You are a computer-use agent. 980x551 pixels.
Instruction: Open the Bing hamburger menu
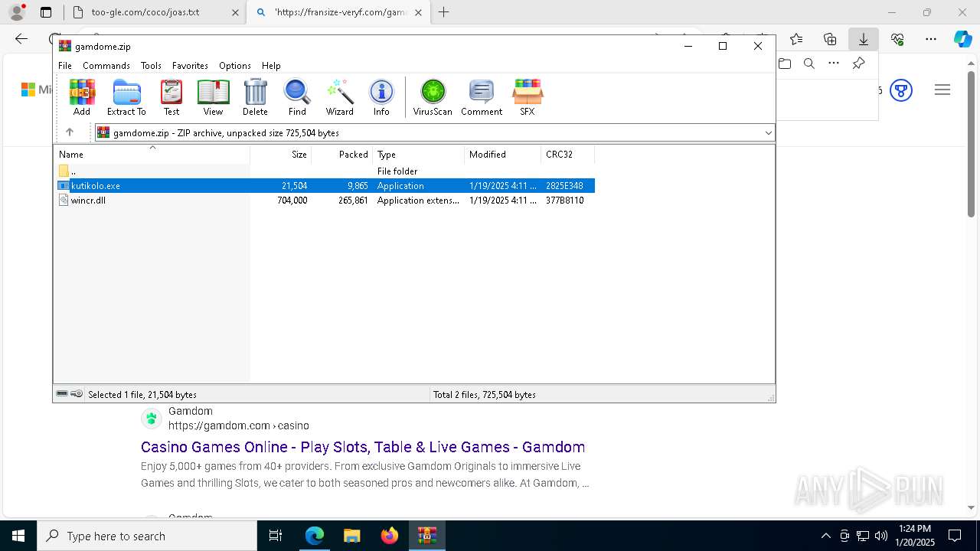coord(942,90)
